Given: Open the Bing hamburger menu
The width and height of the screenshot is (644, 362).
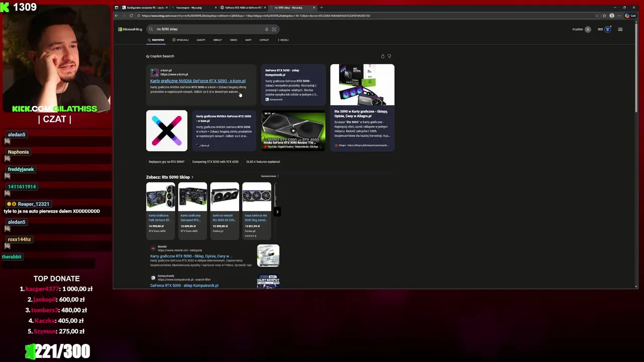Looking at the screenshot, I should (620, 29).
